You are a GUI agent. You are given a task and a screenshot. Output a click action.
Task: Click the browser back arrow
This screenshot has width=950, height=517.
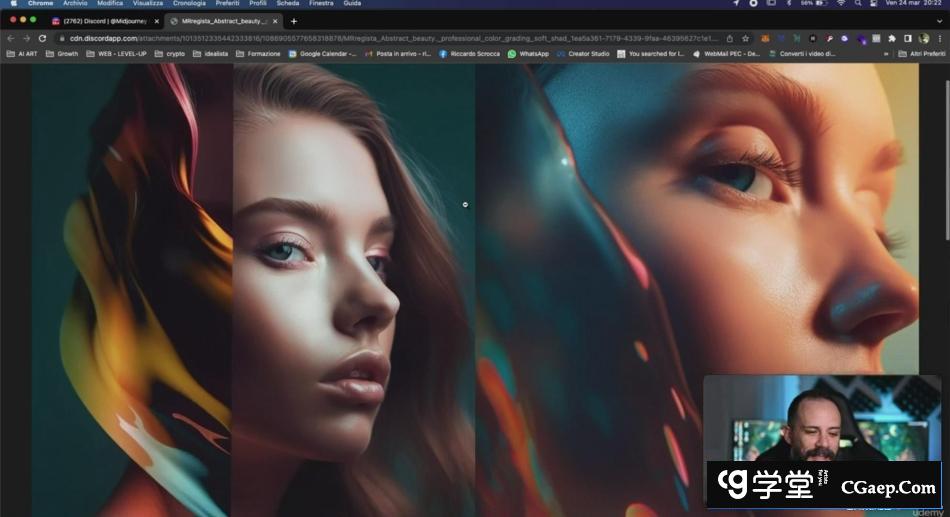coord(12,38)
